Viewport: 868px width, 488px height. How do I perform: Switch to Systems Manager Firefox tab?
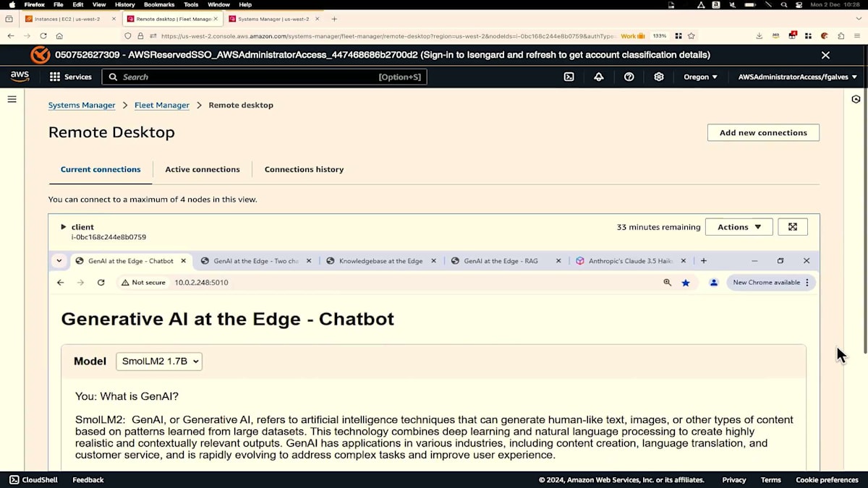[273, 19]
